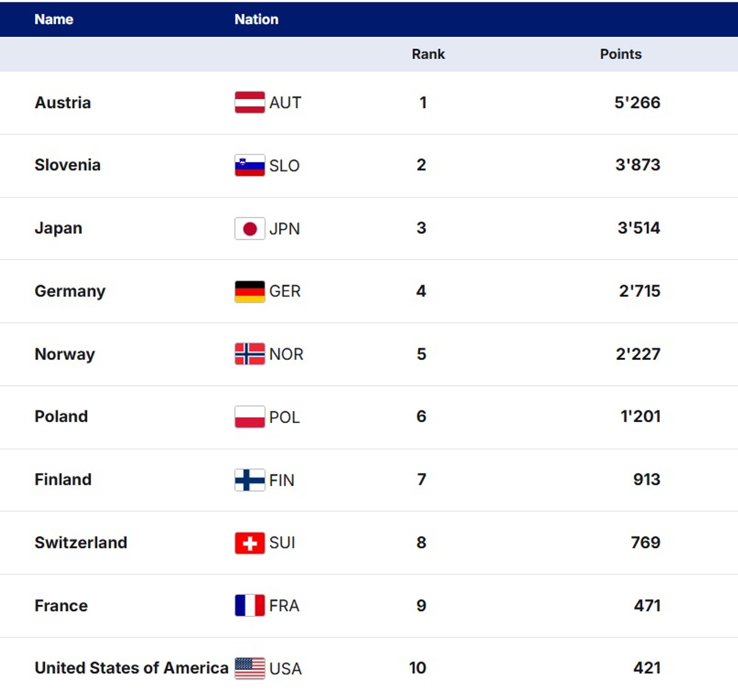Click the USA flag icon
Image resolution: width=738 pixels, height=700 pixels.
[x=250, y=668]
